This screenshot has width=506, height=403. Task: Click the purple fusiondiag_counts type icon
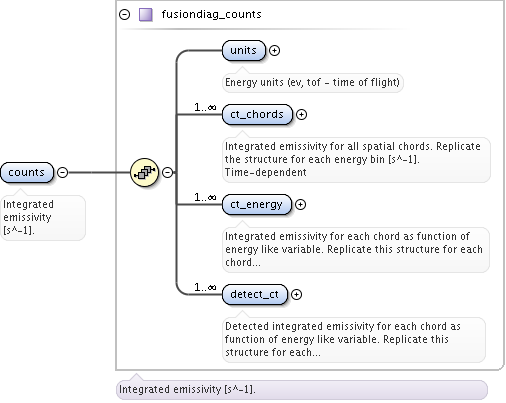[x=146, y=15]
